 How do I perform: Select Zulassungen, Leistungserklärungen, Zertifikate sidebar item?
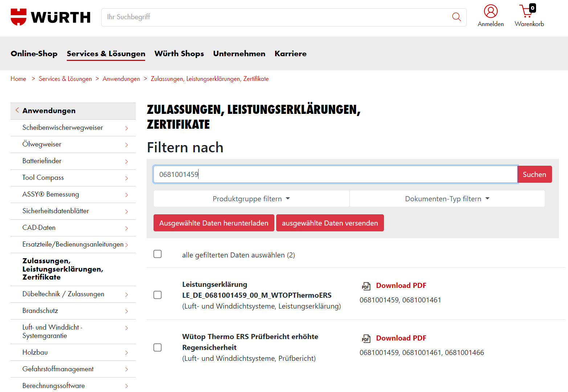tap(73, 269)
